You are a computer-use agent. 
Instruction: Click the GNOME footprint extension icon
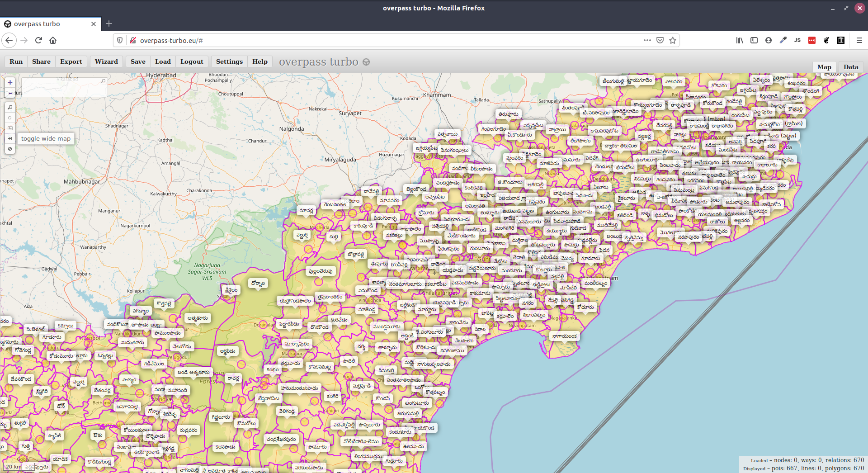click(826, 40)
